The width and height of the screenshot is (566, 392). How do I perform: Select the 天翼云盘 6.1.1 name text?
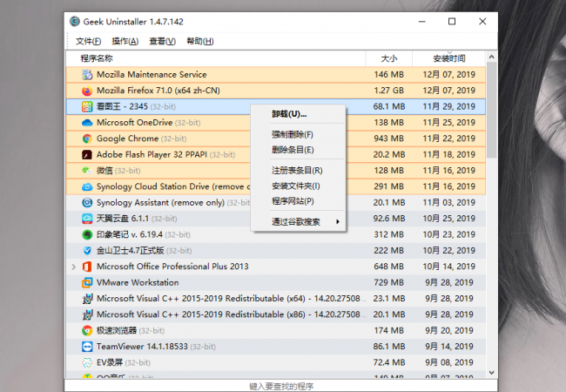click(x=123, y=219)
